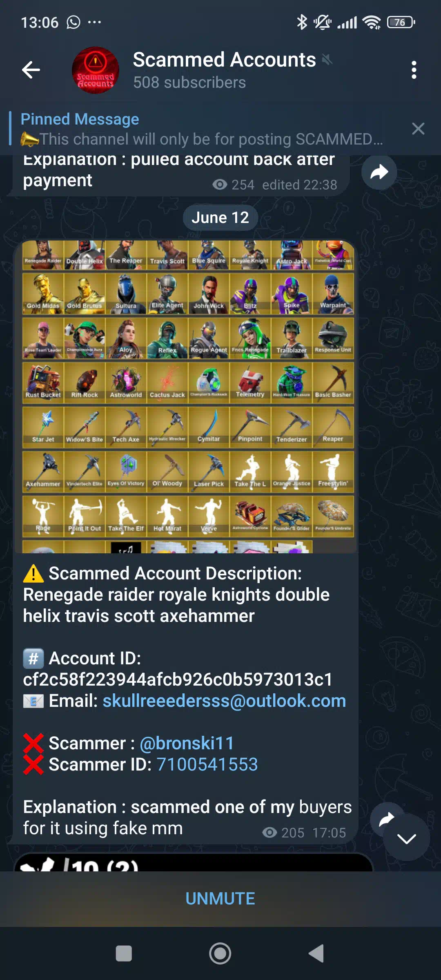Open the three-dot options menu

[x=414, y=70]
